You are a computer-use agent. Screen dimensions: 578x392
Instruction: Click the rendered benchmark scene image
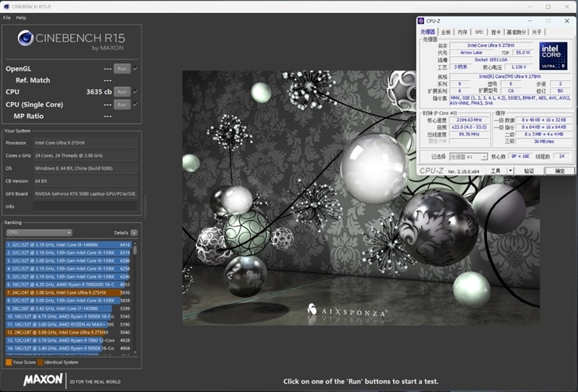pyautogui.click(x=361, y=198)
